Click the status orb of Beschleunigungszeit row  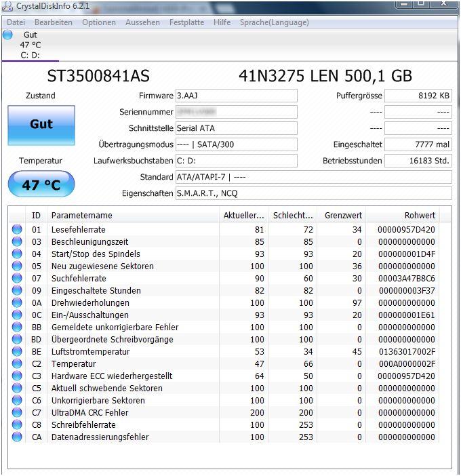point(17,241)
